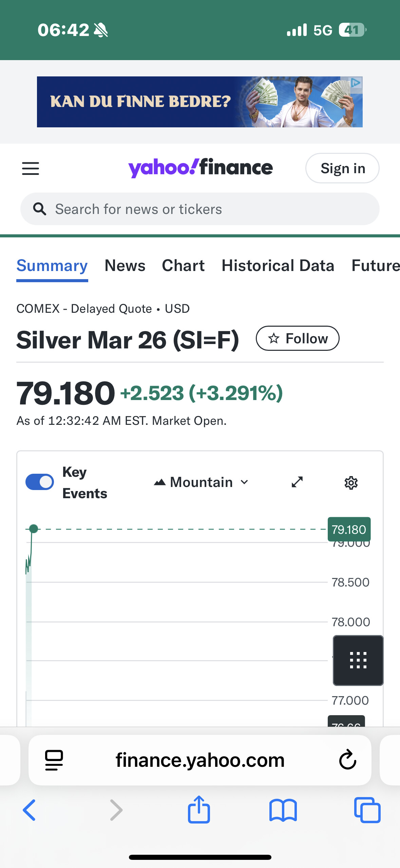Image resolution: width=400 pixels, height=868 pixels.
Task: Open Safari bookmarks
Action: click(x=283, y=810)
